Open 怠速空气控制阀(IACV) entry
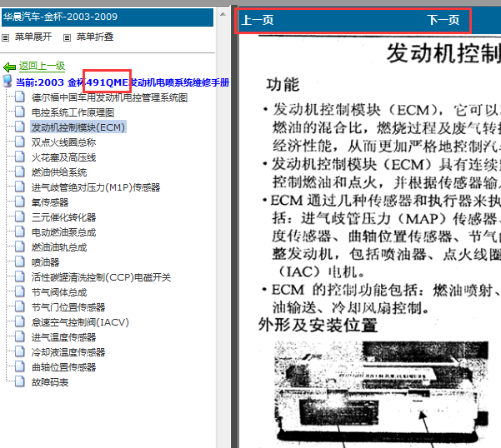 80,322
